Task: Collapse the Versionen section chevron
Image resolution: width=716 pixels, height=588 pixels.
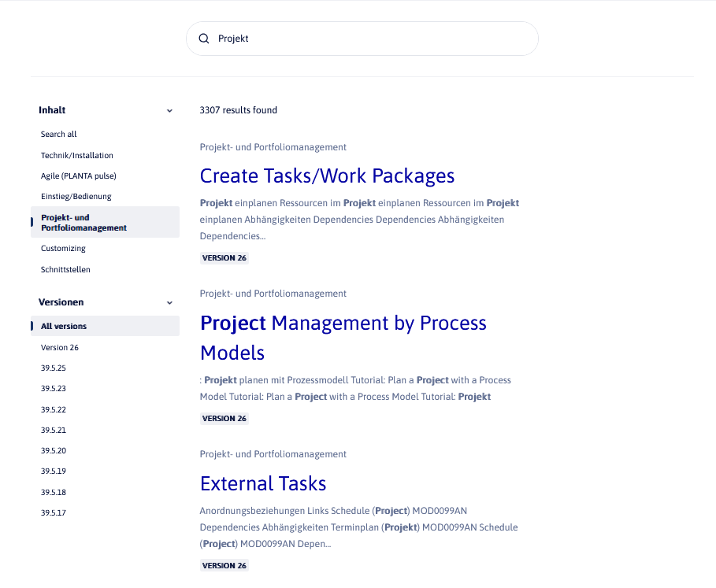Action: tap(169, 302)
